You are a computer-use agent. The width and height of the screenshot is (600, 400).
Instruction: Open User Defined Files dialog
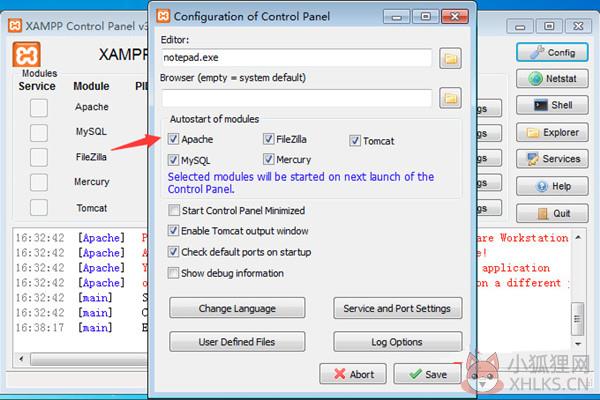[x=237, y=341]
